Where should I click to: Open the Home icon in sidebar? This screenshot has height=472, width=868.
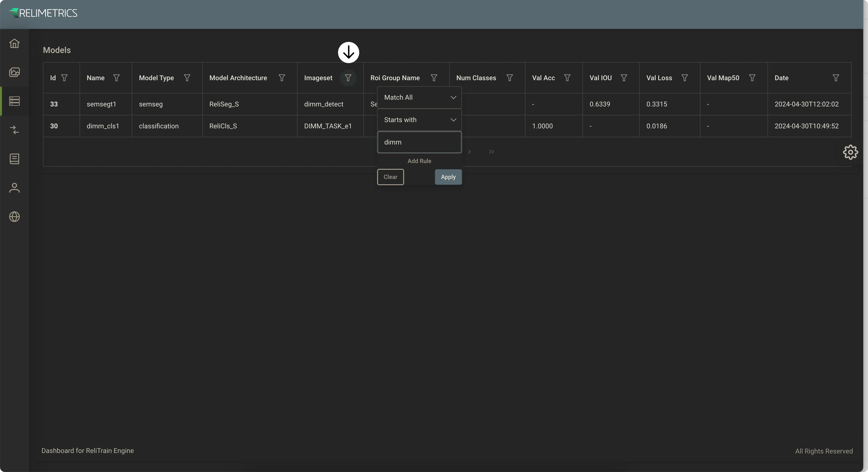coord(14,43)
